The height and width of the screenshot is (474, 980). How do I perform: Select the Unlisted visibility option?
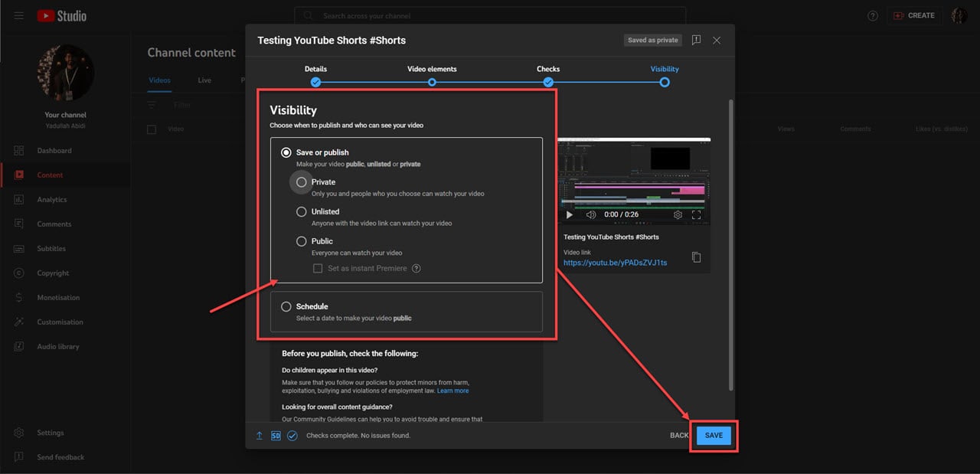click(302, 211)
